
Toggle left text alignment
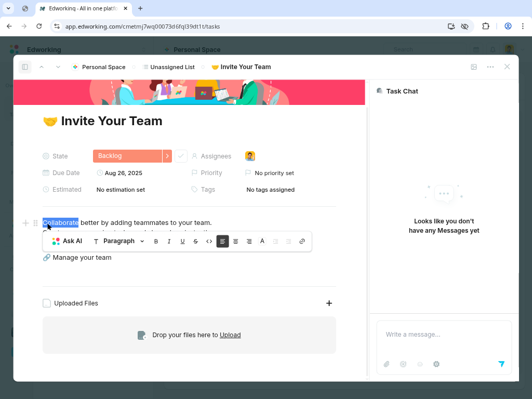222,241
